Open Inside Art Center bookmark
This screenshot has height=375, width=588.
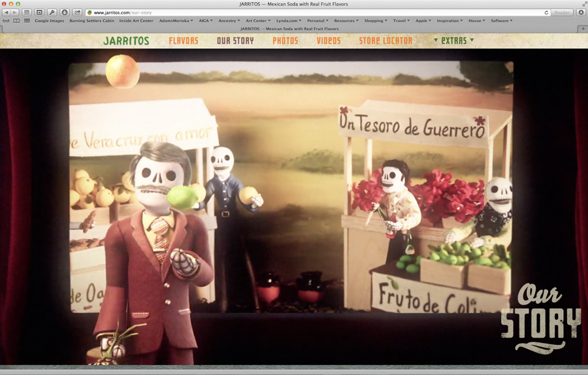point(136,21)
